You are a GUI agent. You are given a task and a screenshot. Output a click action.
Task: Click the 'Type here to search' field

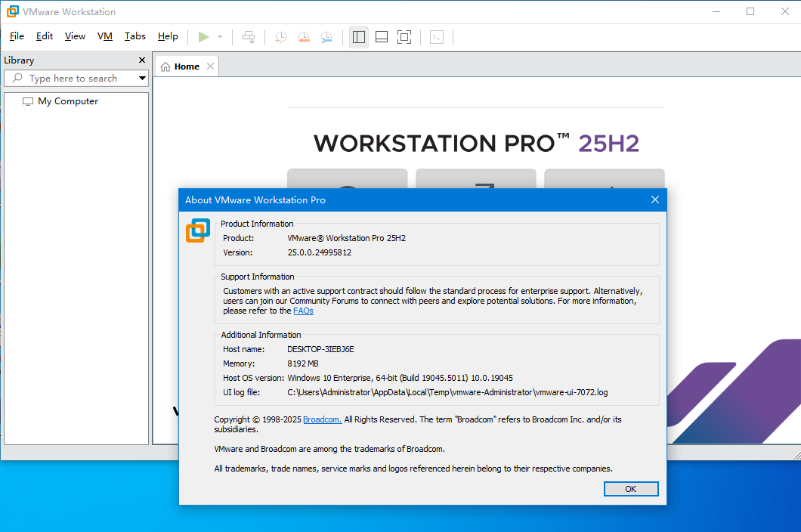(x=73, y=79)
